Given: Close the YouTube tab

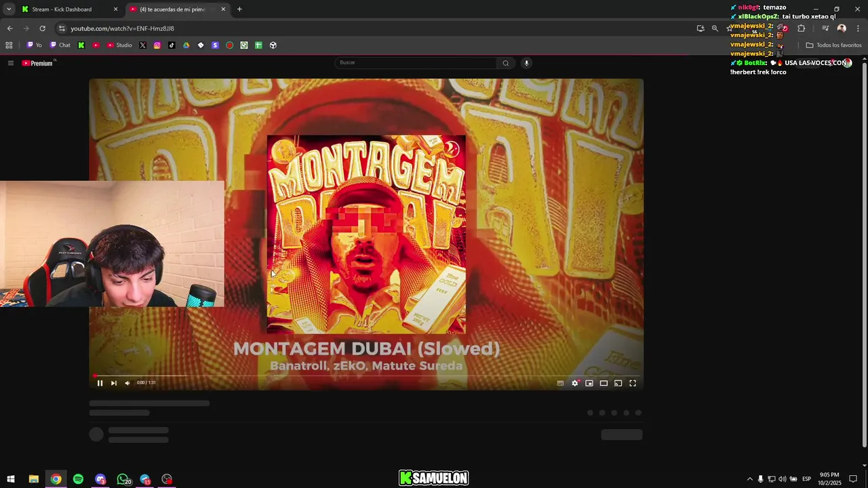Looking at the screenshot, I should 223,9.
